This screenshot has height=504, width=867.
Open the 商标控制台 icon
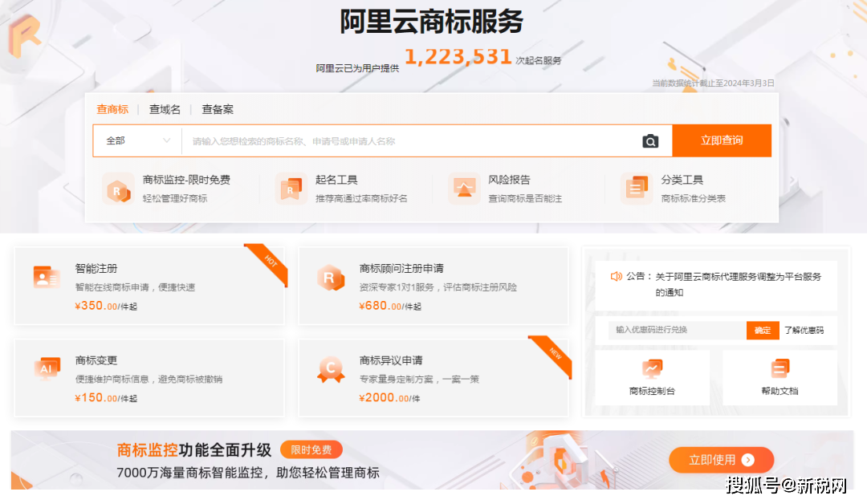pyautogui.click(x=652, y=368)
